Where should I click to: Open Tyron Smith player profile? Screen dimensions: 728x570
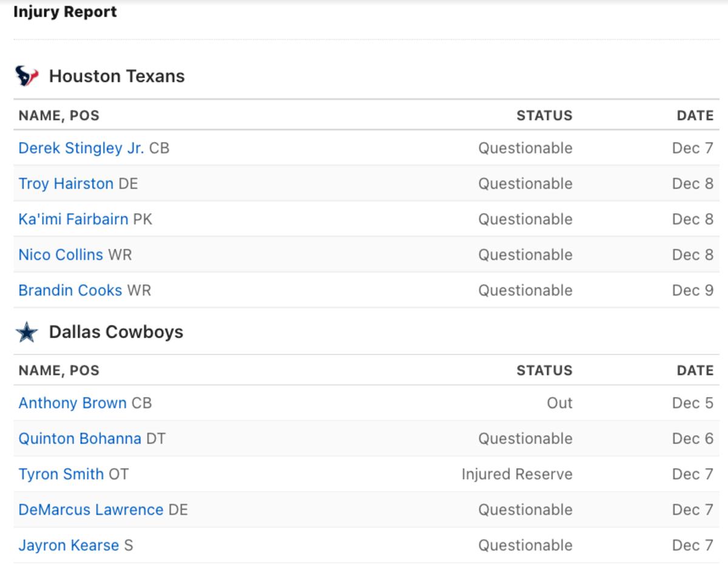(x=61, y=474)
